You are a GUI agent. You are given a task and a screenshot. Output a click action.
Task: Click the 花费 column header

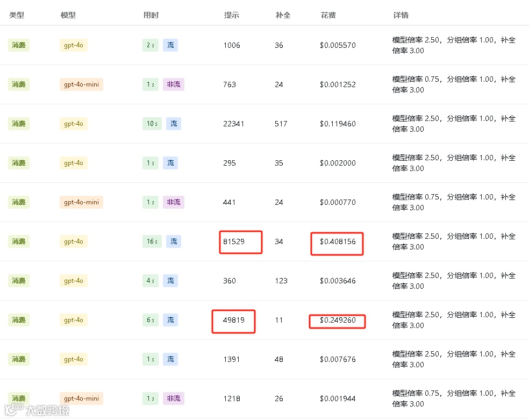pyautogui.click(x=328, y=15)
